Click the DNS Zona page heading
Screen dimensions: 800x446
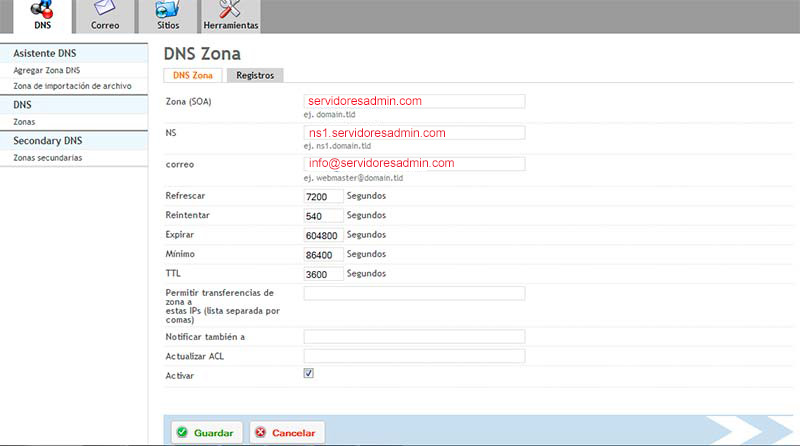point(202,54)
